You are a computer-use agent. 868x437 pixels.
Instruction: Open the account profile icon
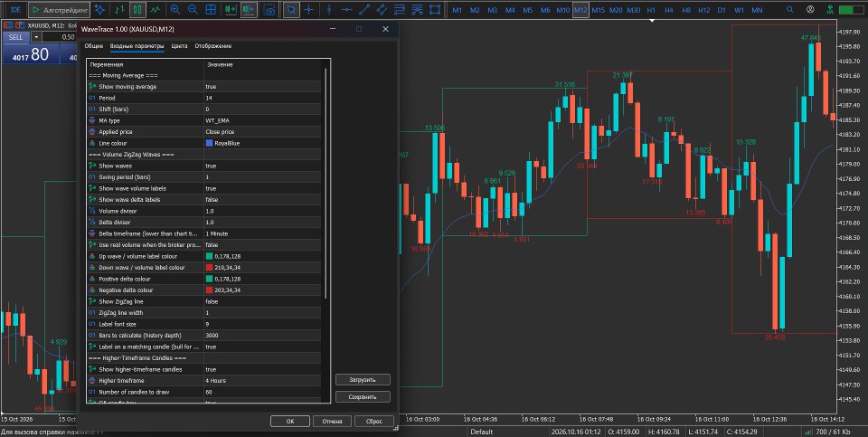point(810,9)
